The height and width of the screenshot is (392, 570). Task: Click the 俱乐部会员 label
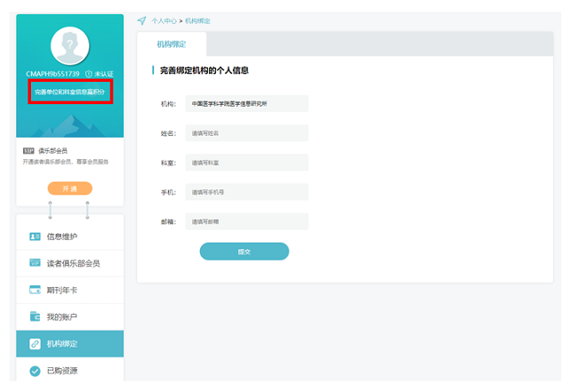(x=52, y=151)
